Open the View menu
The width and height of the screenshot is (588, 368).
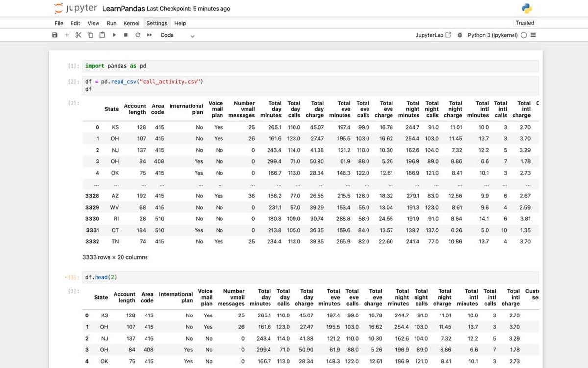[93, 23]
